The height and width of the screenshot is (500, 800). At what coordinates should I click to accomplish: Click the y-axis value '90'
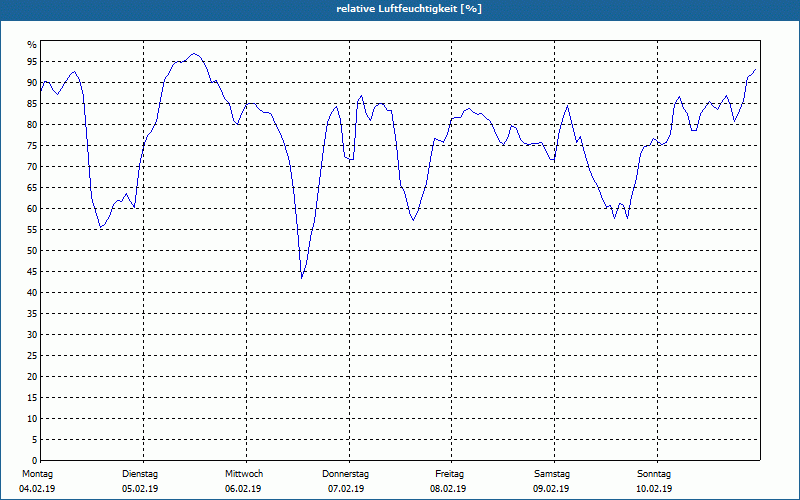pos(32,83)
